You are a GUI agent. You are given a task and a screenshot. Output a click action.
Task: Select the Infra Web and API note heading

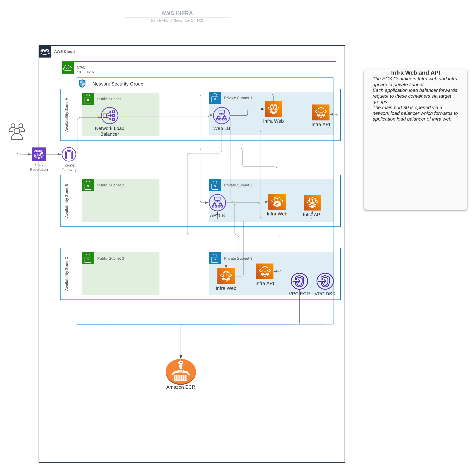(x=415, y=73)
